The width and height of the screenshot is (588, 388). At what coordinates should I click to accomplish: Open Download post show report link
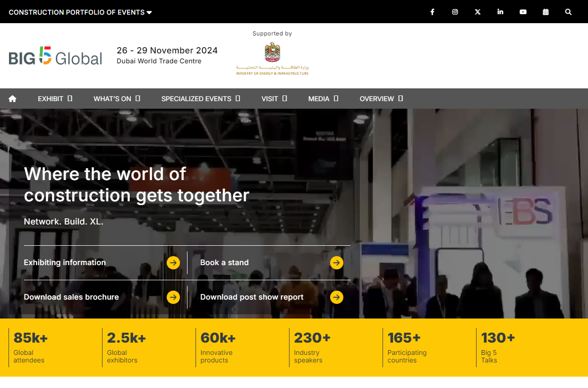(x=252, y=297)
